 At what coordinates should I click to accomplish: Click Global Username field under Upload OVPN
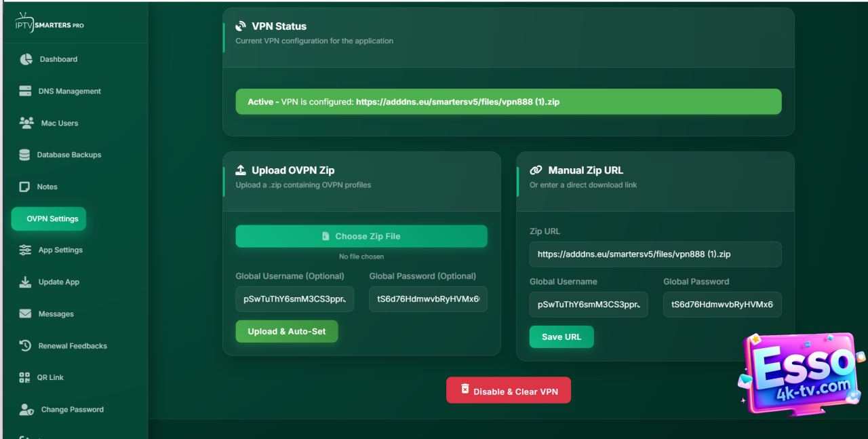(294, 299)
